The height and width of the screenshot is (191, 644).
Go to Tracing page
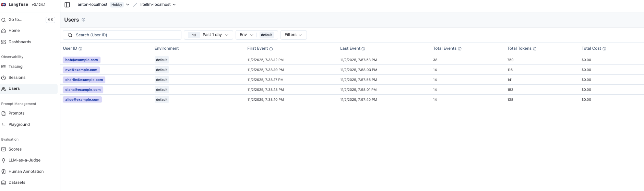click(29, 67)
